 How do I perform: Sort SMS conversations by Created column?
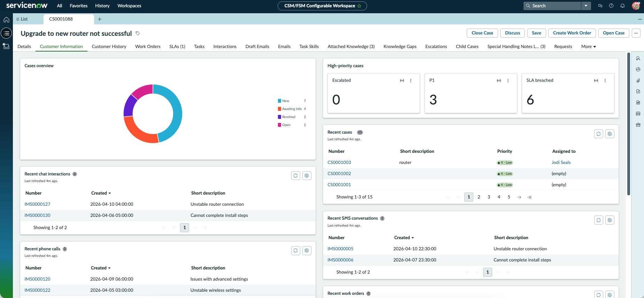pyautogui.click(x=404, y=238)
